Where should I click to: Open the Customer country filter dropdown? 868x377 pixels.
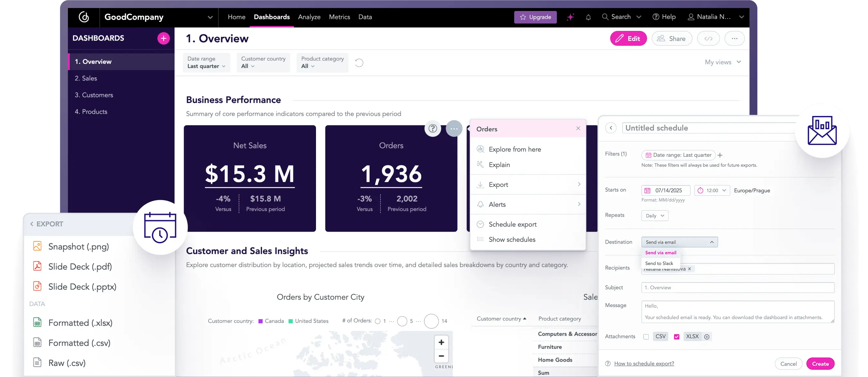point(263,63)
